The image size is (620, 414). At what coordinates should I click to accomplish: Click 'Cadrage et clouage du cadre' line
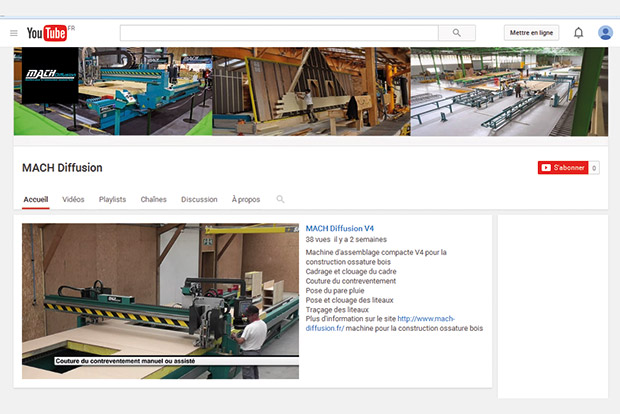(351, 271)
